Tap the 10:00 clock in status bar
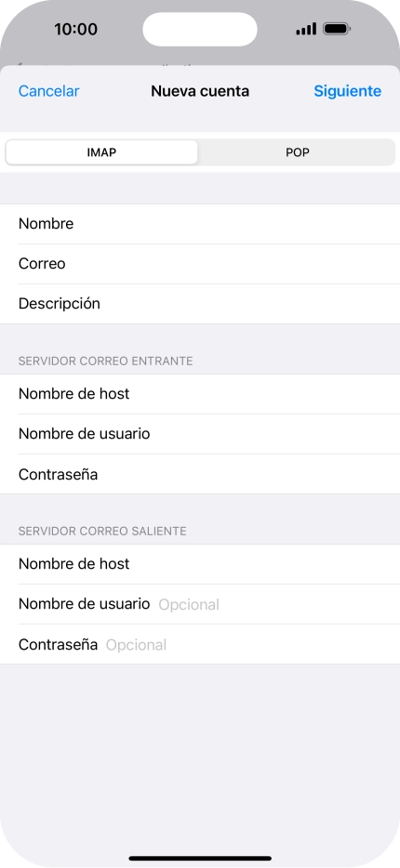The height and width of the screenshot is (868, 400). coord(75,29)
